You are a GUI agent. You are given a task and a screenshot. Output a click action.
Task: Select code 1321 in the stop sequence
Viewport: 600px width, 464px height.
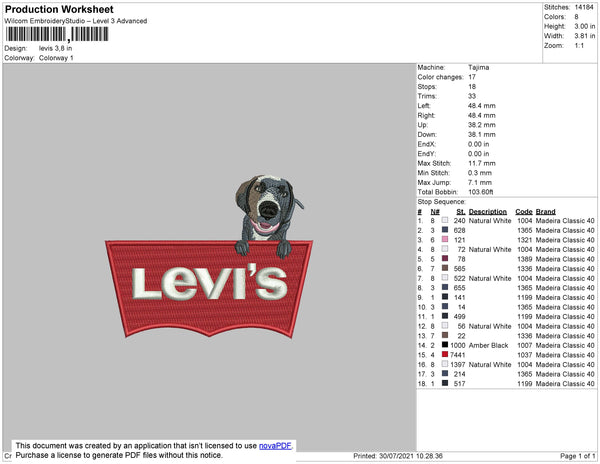point(525,240)
